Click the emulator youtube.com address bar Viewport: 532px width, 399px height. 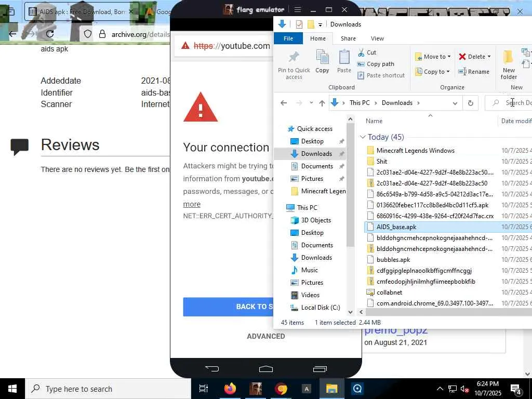(x=223, y=46)
